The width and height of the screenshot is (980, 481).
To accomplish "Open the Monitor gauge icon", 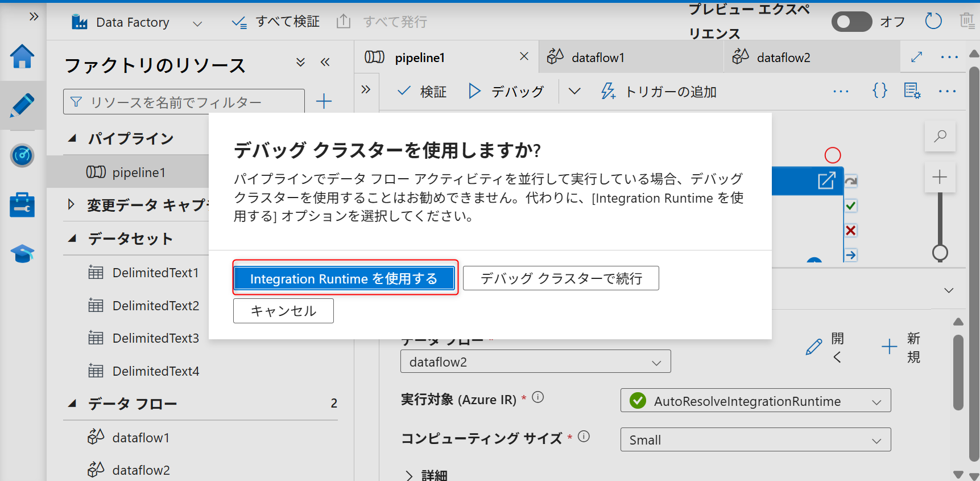I will (22, 155).
